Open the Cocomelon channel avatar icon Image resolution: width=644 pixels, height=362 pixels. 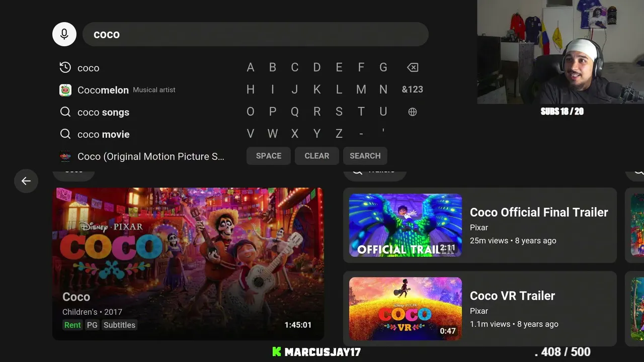tap(65, 90)
